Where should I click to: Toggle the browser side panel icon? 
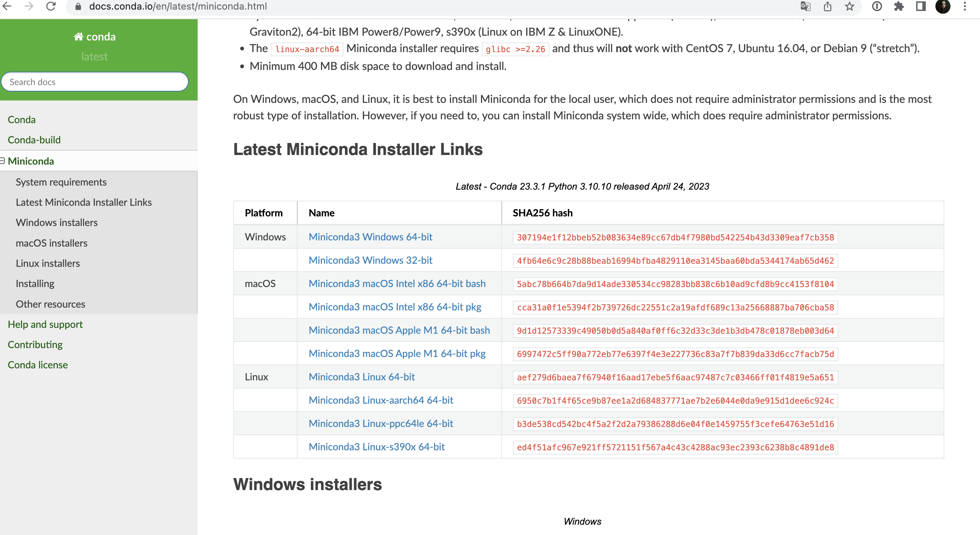(921, 6)
